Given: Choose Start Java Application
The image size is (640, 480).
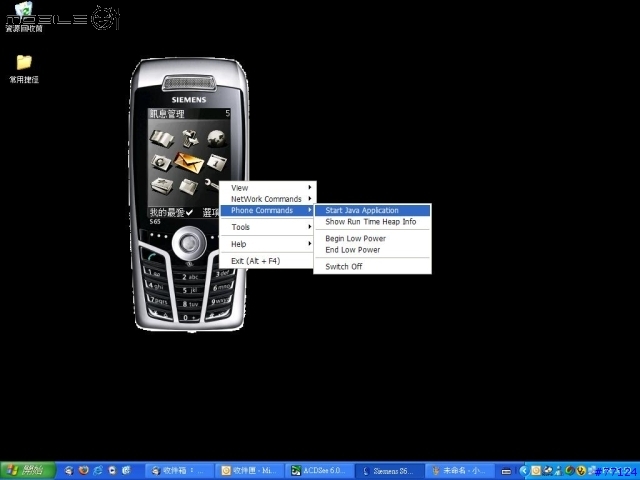Looking at the screenshot, I should tap(372, 210).
